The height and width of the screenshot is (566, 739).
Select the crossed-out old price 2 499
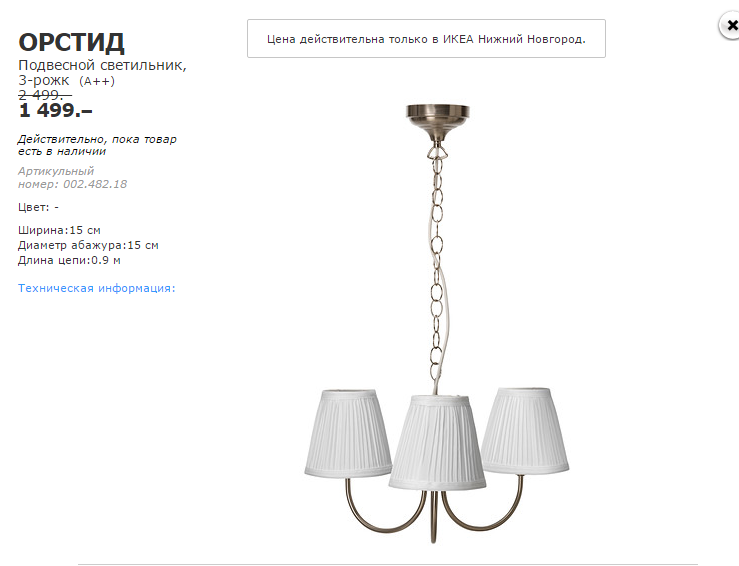(x=45, y=95)
